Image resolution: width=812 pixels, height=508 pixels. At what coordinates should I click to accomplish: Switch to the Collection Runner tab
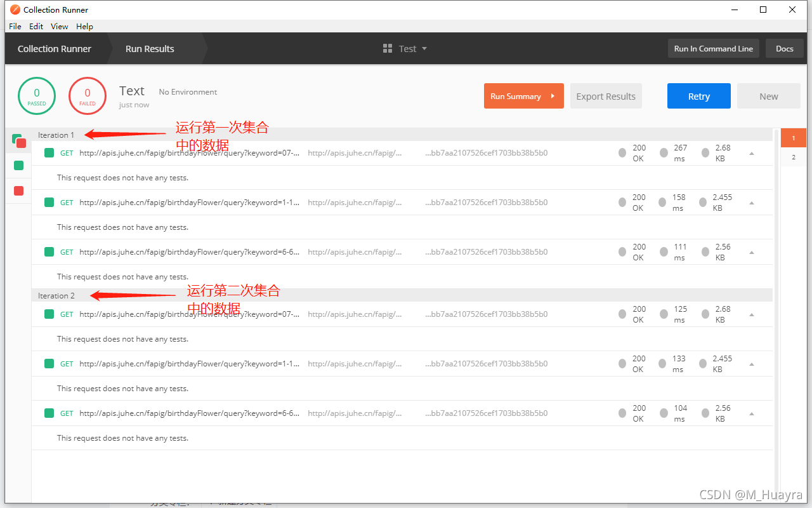55,49
